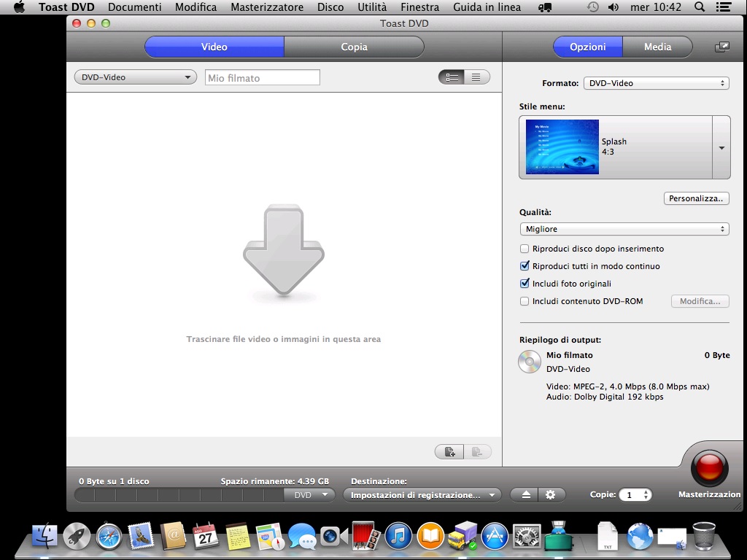Expand the Stile menu style arrow
The image size is (747, 560).
point(721,147)
